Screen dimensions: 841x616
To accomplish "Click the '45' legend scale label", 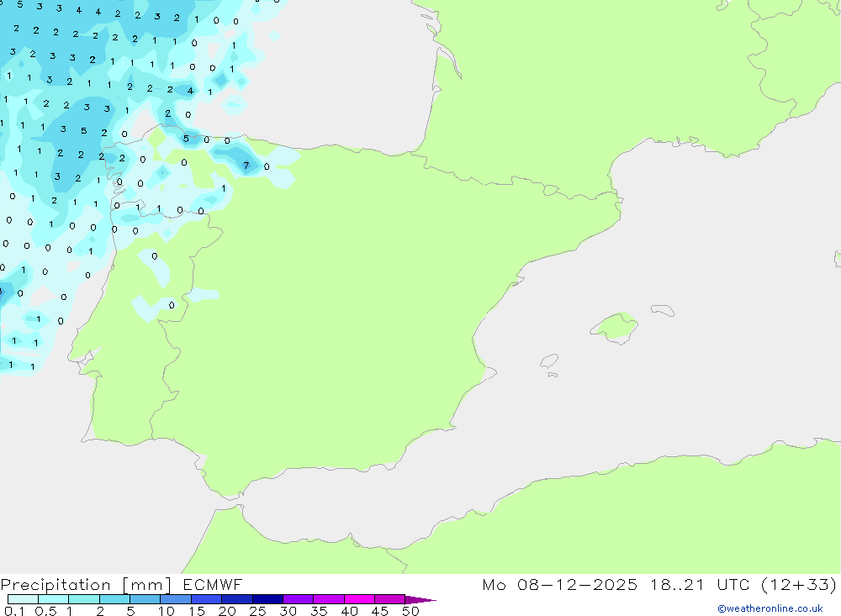I will pyautogui.click(x=380, y=611).
